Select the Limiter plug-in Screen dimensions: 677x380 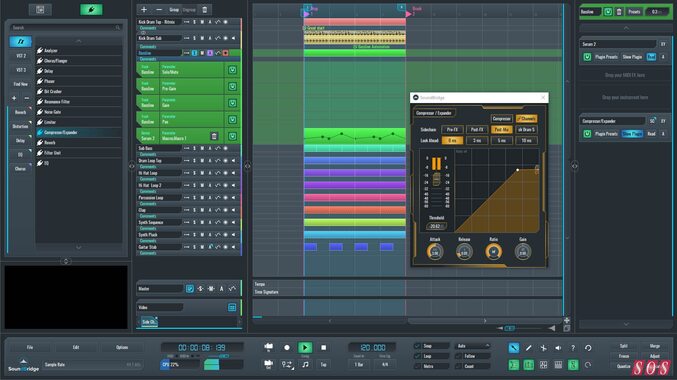[79, 122]
